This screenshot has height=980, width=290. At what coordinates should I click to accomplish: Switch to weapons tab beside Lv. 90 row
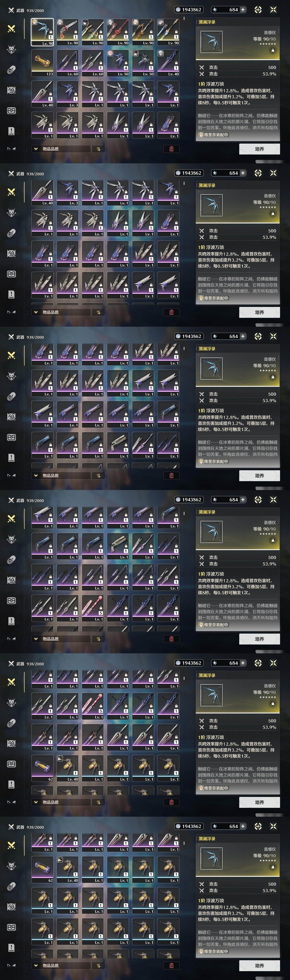coord(11,29)
